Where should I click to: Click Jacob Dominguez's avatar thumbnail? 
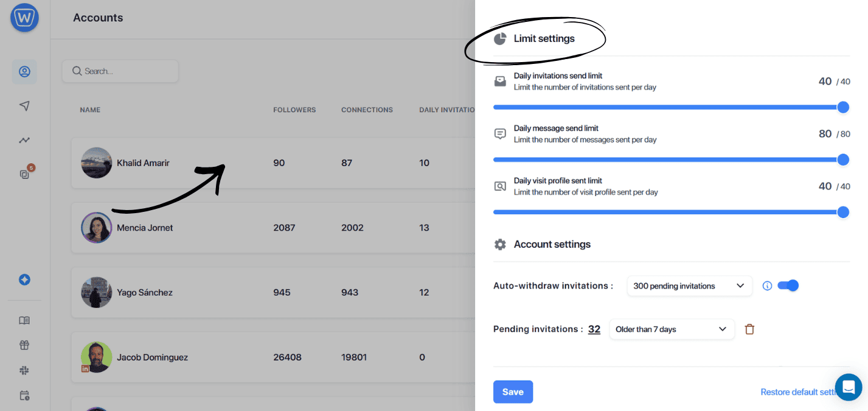point(97,357)
